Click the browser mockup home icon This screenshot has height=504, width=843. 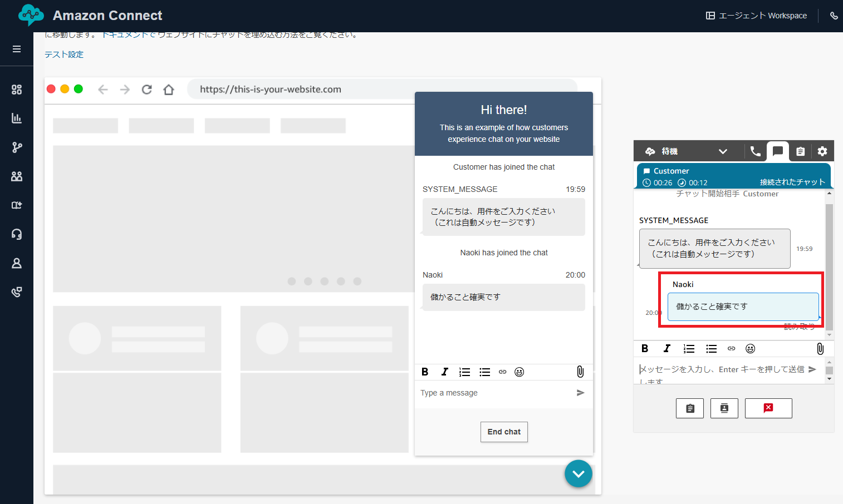click(x=169, y=90)
